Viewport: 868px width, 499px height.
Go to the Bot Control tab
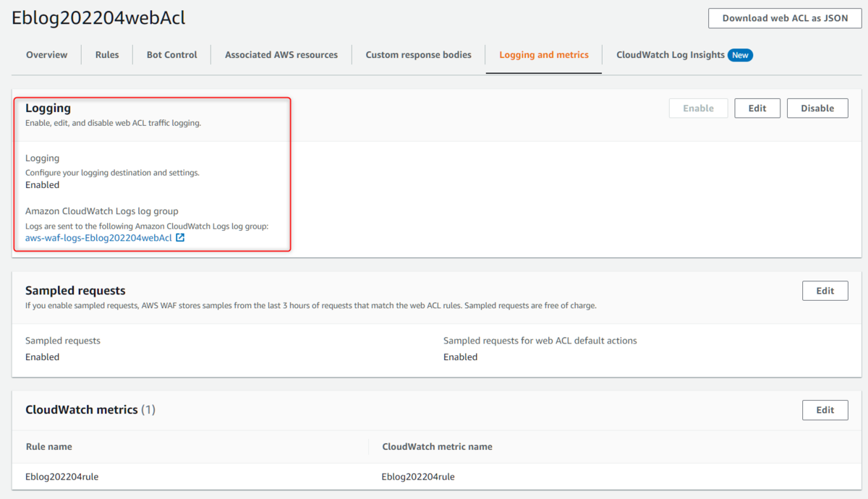pos(171,54)
